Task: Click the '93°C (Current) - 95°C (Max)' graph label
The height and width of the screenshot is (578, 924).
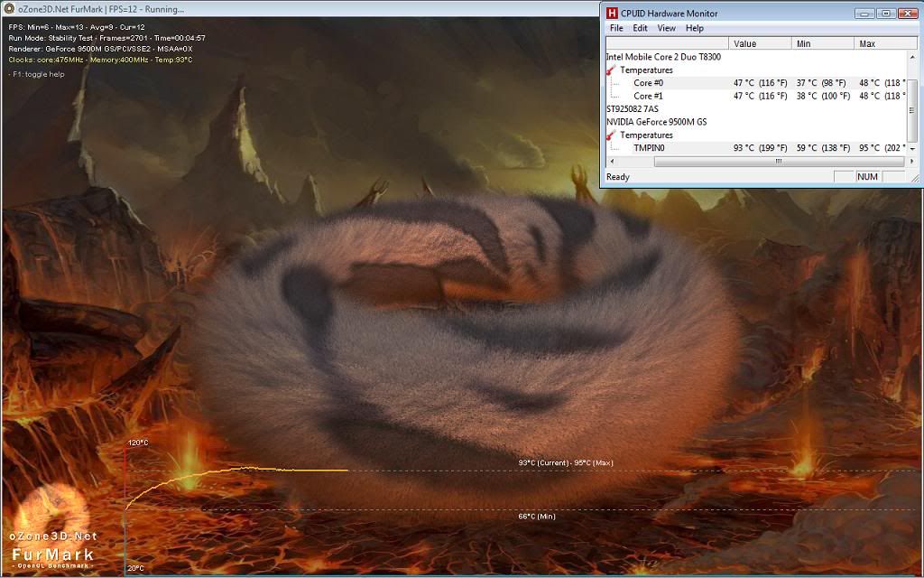Action: coord(566,463)
